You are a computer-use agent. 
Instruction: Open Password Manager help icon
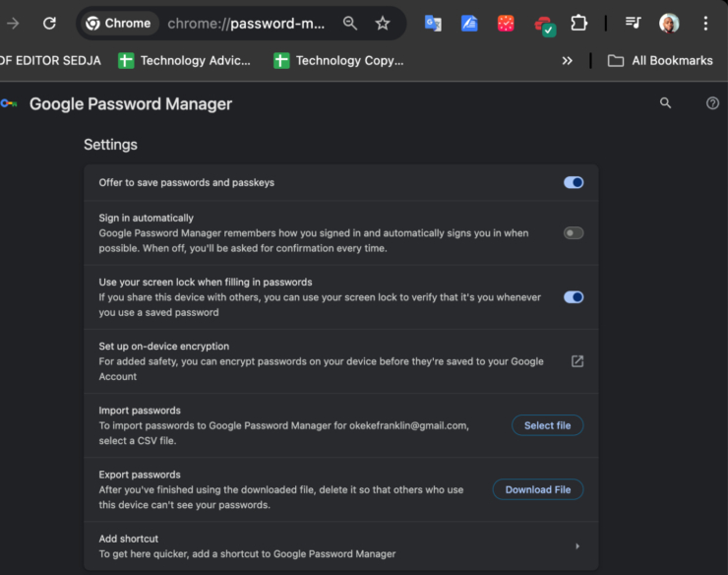pyautogui.click(x=713, y=103)
